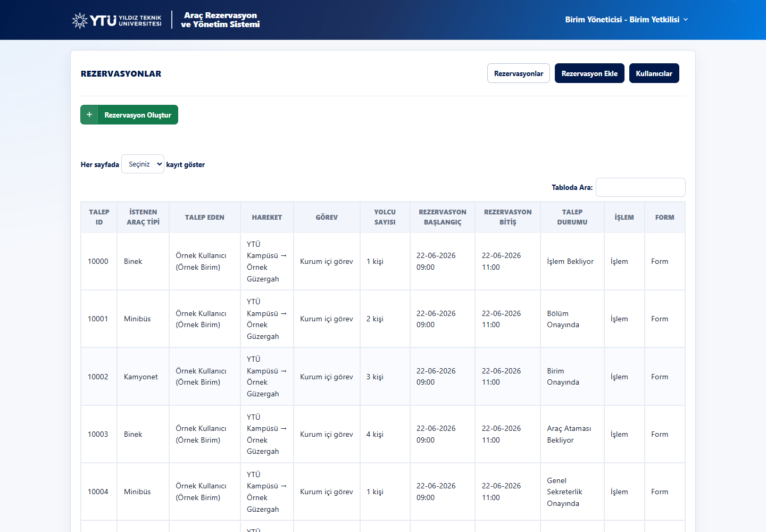766x532 pixels.
Task: Sort by the İstenen Araç Tipi header
Action: (x=143, y=217)
